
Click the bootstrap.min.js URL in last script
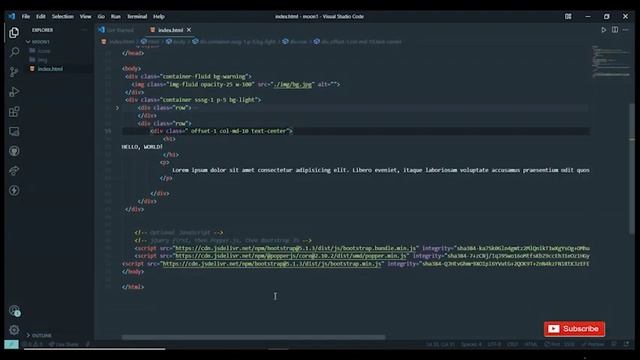pyautogui.click(x=272, y=264)
